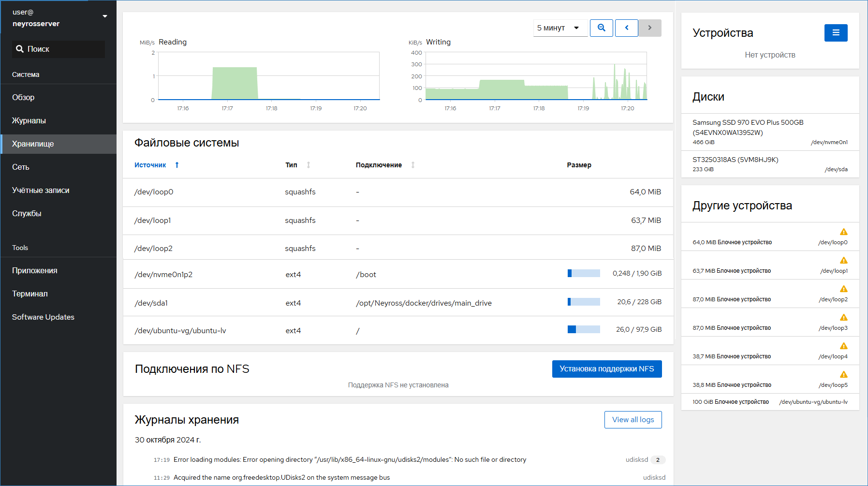Open the /dev/ubuntu-vg/ubuntu-lv filesystem row

coord(180,331)
